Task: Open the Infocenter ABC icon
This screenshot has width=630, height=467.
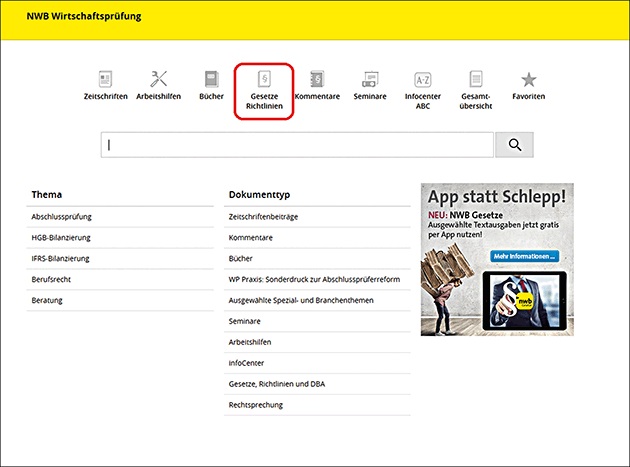Action: (422, 80)
